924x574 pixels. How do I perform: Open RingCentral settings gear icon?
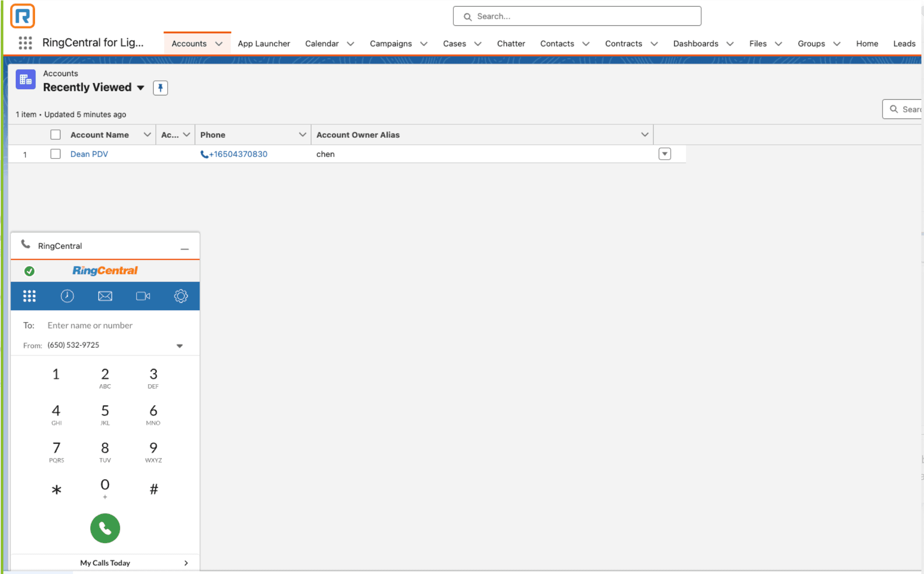click(x=181, y=296)
